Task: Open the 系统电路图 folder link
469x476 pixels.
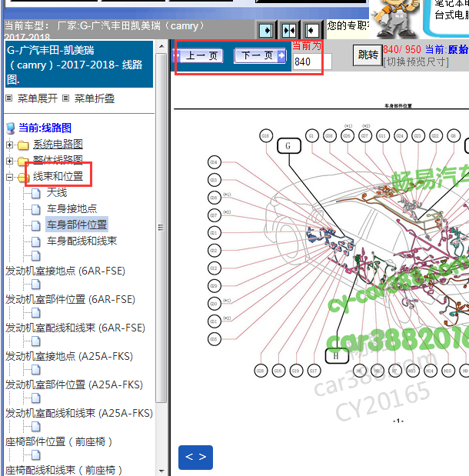Action: (x=58, y=145)
